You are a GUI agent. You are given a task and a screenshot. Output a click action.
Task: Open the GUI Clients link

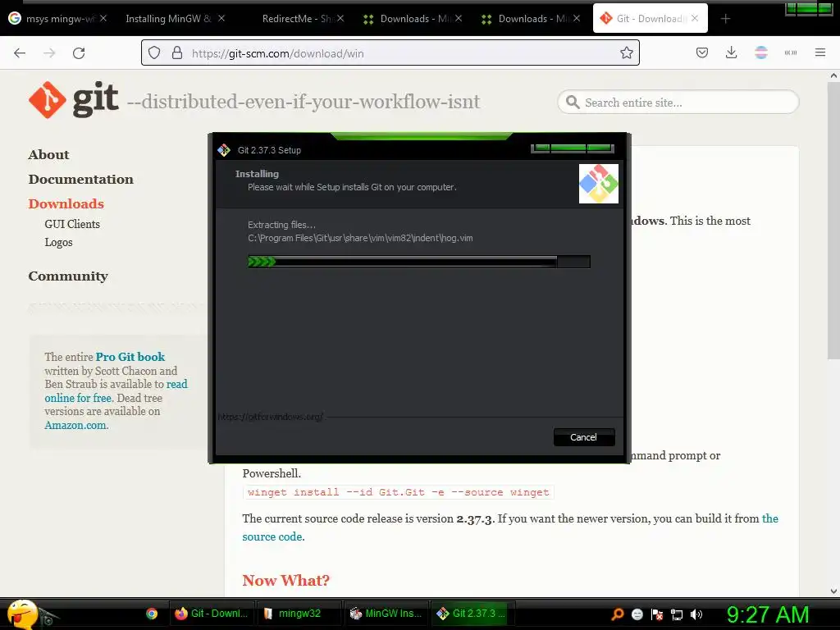pyautogui.click(x=72, y=224)
